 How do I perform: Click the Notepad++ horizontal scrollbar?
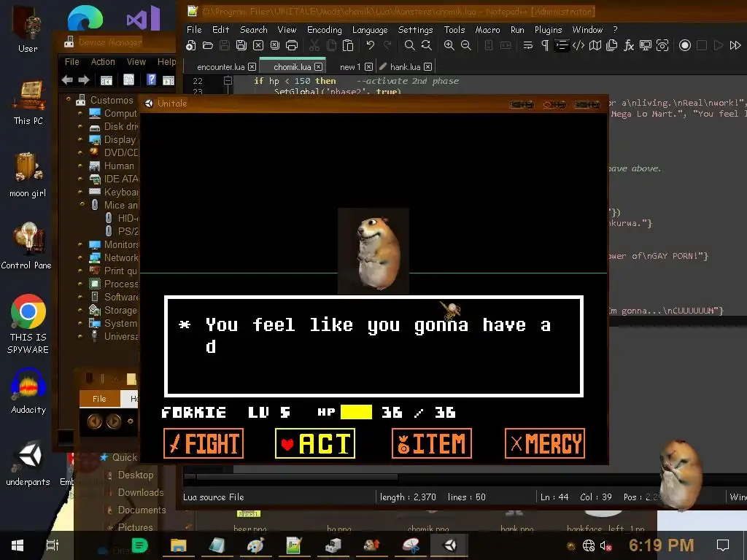coord(298,476)
